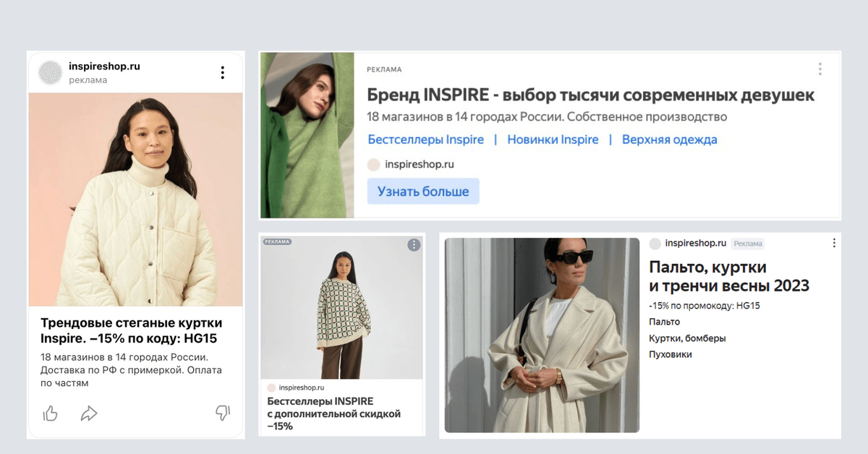The image size is (868, 454).
Task: Click the Реклама label beside inspireshop.ru in Пальто ad
Action: pos(748,244)
